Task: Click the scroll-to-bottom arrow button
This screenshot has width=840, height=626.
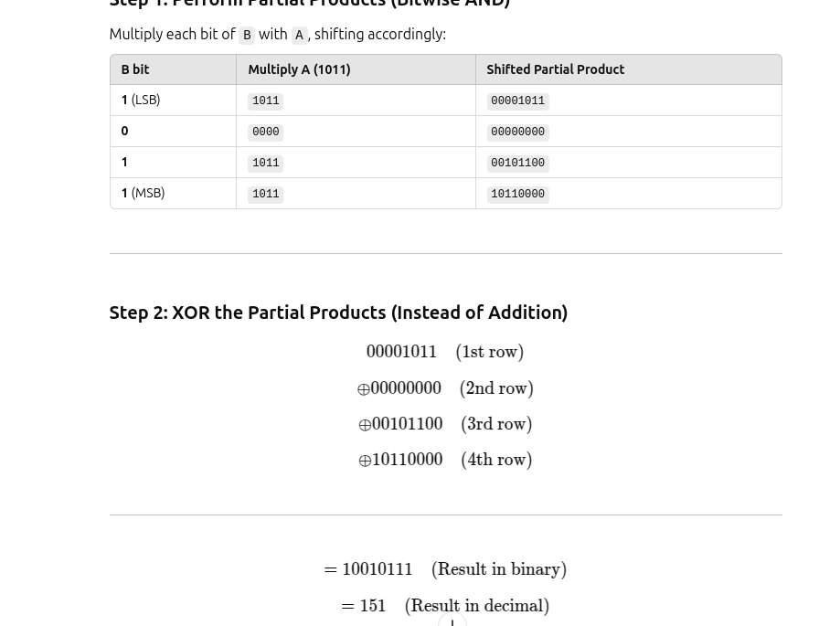Action: [452, 621]
